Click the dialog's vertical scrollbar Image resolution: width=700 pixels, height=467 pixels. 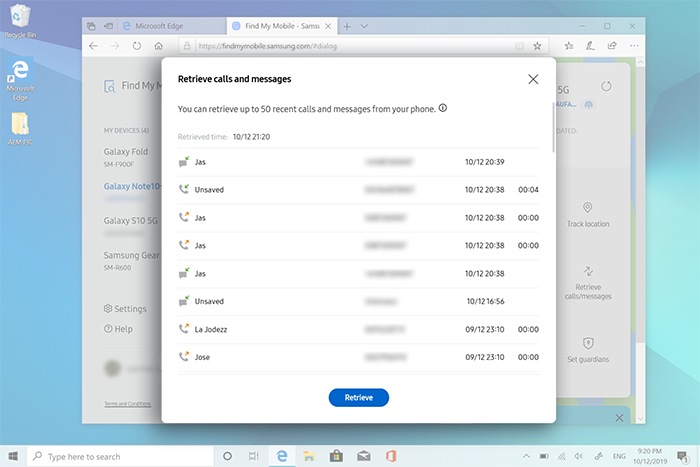tap(554, 127)
